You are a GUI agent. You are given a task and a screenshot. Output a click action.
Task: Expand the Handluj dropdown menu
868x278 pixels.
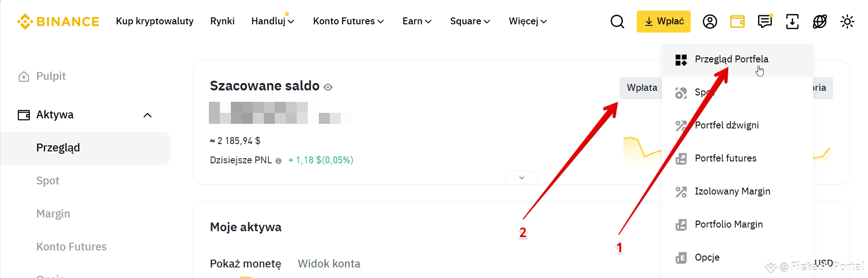pyautogui.click(x=273, y=21)
